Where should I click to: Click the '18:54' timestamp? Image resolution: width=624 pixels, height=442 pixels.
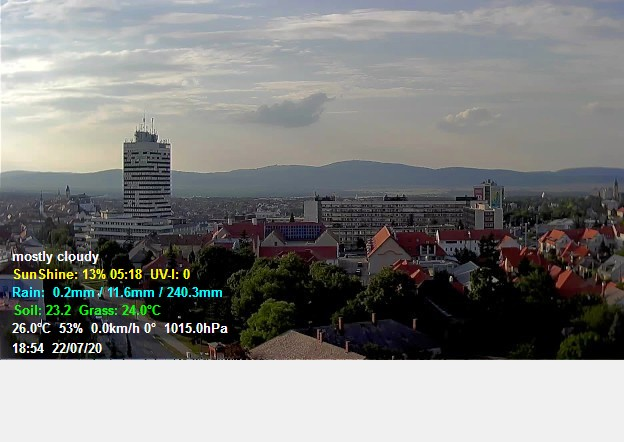[x=28, y=349]
